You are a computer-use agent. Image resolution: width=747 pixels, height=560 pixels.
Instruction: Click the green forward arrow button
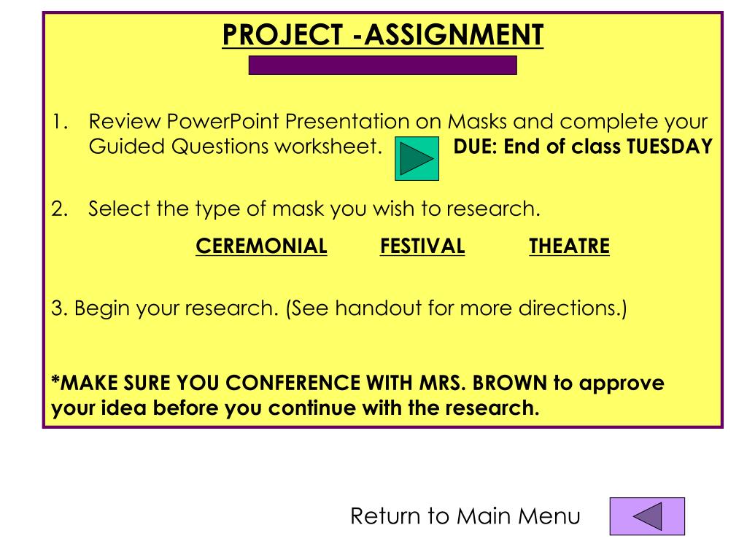pyautogui.click(x=417, y=158)
